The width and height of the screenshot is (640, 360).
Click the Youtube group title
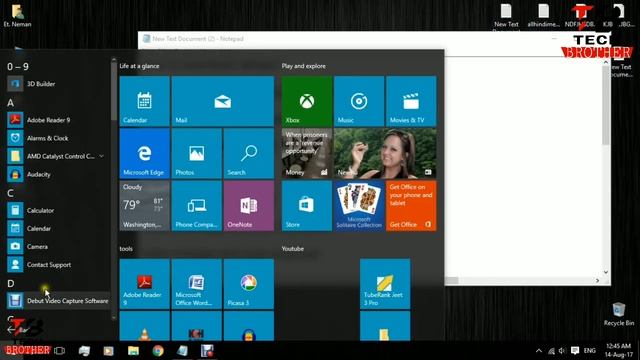point(293,249)
